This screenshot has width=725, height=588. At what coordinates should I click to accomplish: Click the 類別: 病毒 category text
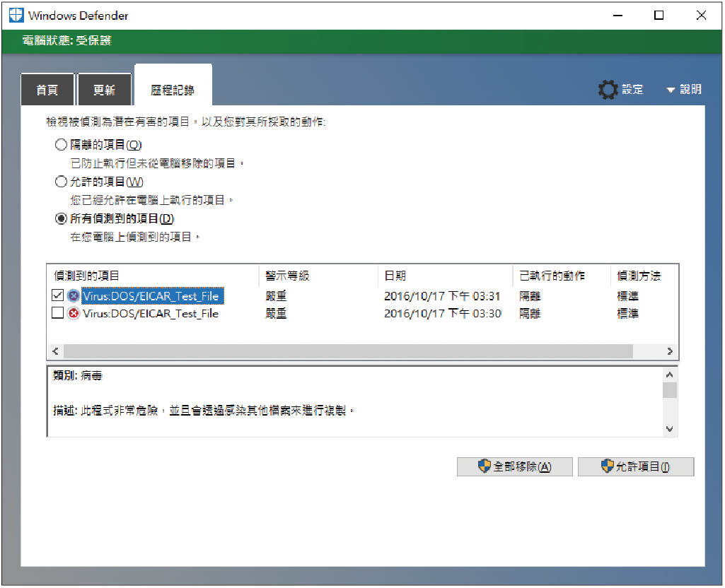point(78,375)
